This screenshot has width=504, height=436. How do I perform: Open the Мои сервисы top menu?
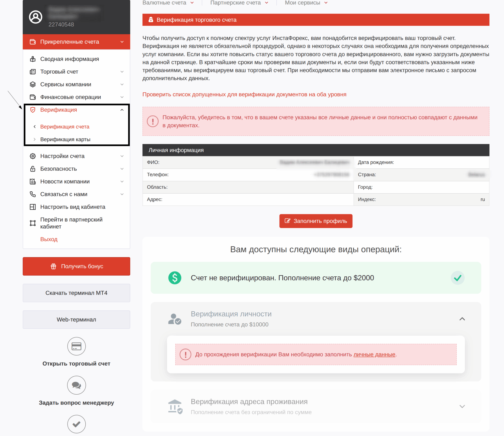click(x=306, y=3)
